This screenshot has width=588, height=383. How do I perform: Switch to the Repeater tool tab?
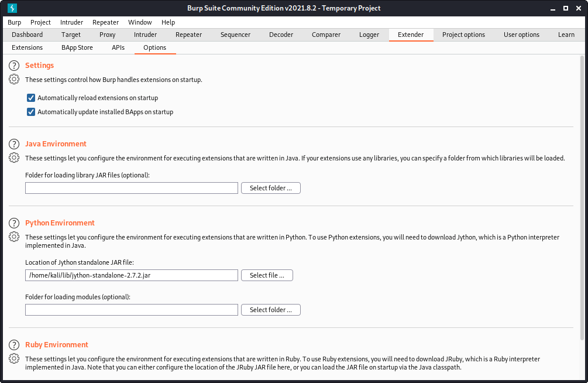188,35
